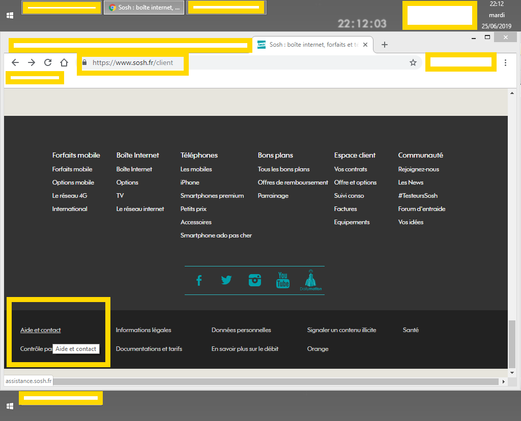Close the Sosh browser tab

tap(365, 45)
